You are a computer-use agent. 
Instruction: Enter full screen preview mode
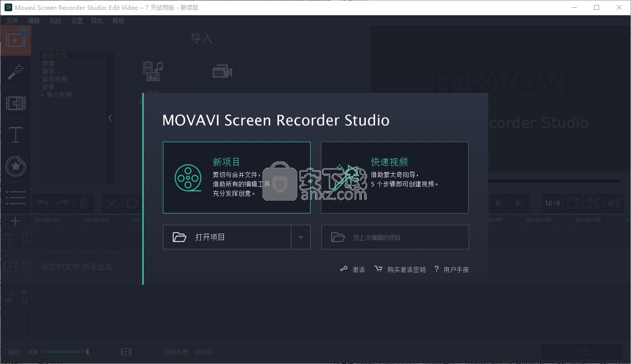coord(594,203)
